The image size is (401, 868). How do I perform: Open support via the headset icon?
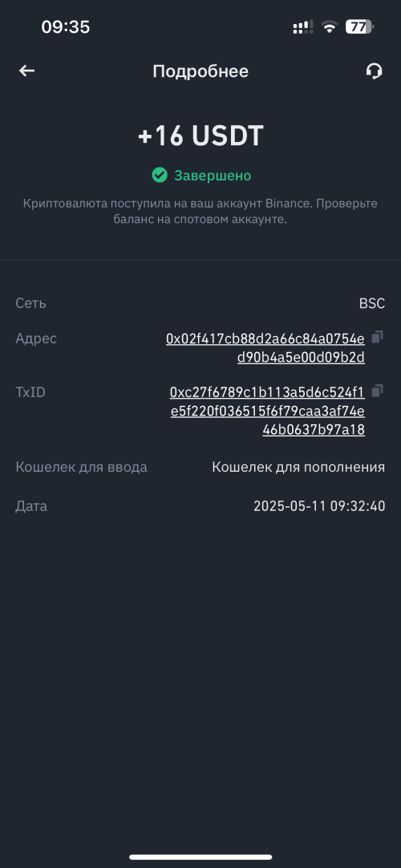tap(374, 71)
